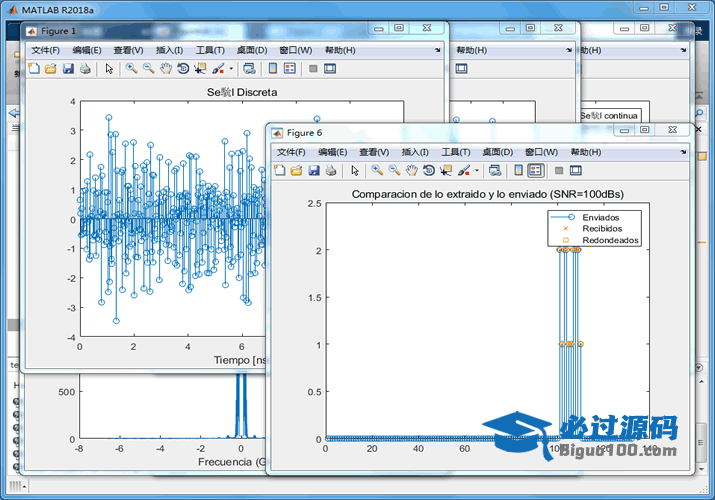
Task: Click Link Plot icon in Figure 1
Action: pyautogui.click(x=249, y=69)
